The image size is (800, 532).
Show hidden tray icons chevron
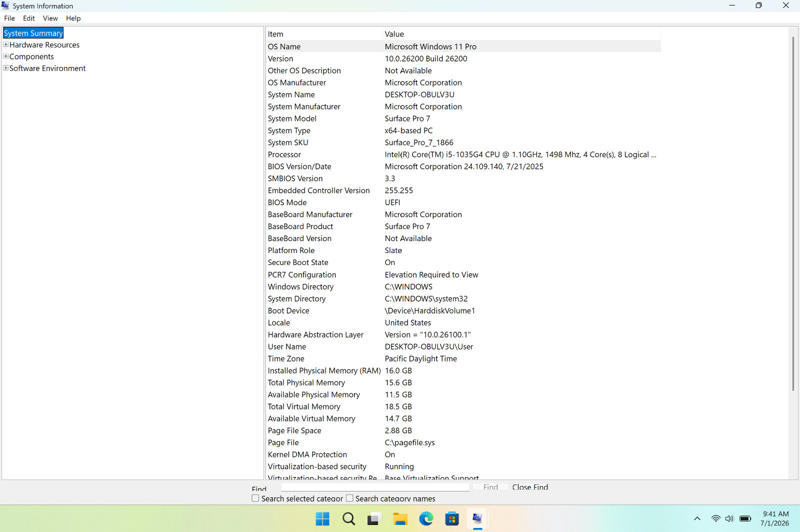(697, 518)
